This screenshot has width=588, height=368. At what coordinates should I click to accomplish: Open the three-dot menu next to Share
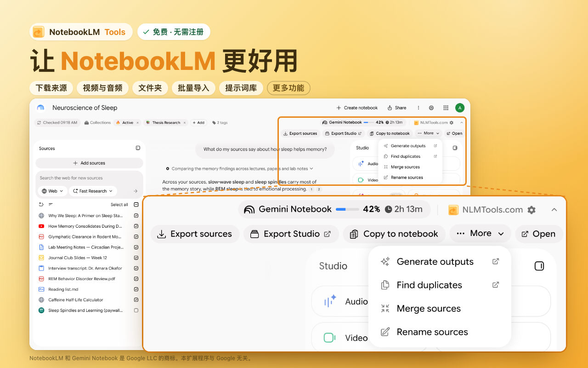click(418, 108)
